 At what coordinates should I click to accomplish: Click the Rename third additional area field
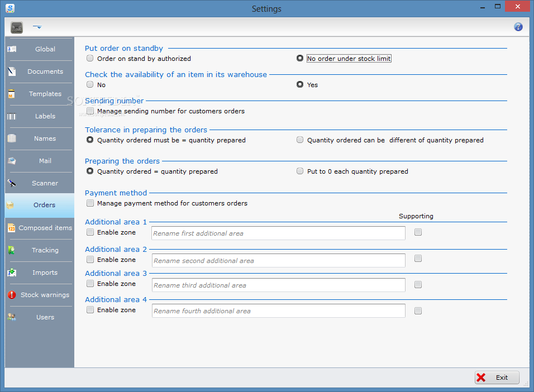click(x=278, y=285)
